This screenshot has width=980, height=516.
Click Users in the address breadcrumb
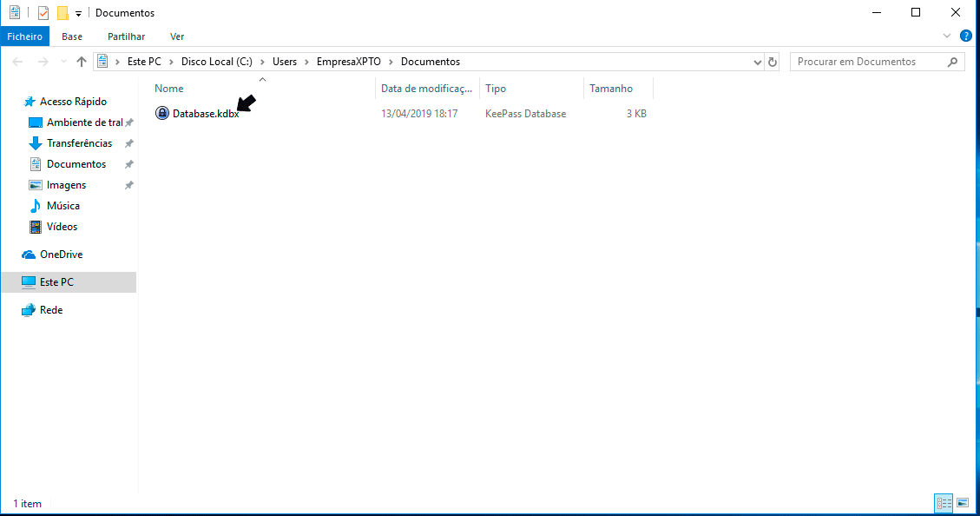[285, 62]
